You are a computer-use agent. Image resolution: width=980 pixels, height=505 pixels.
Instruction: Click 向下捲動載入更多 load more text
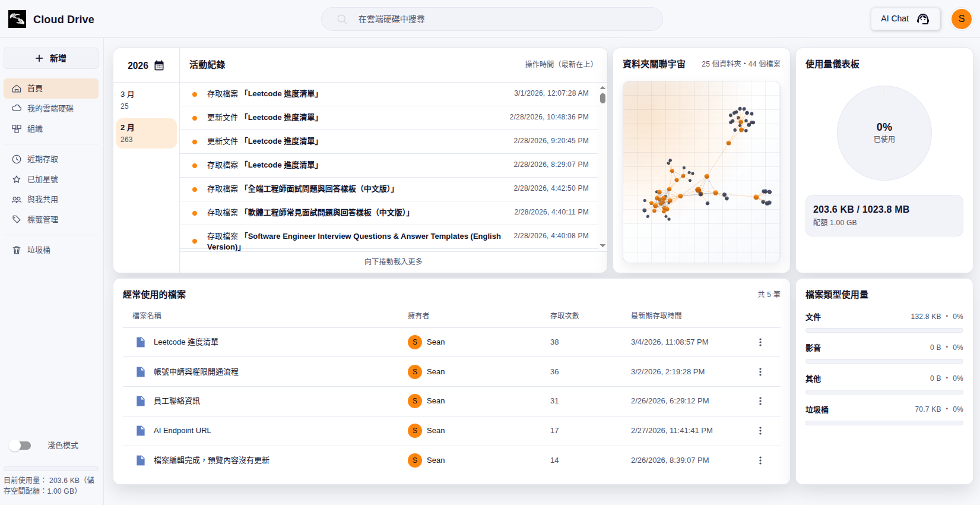394,261
